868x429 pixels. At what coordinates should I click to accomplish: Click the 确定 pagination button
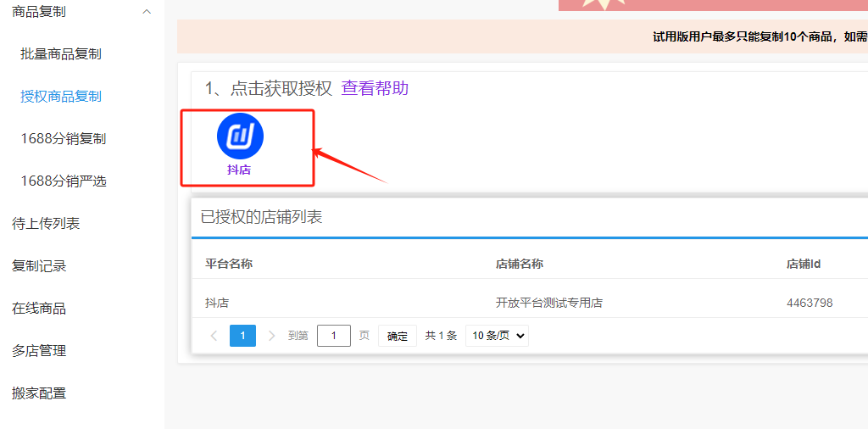[398, 336]
